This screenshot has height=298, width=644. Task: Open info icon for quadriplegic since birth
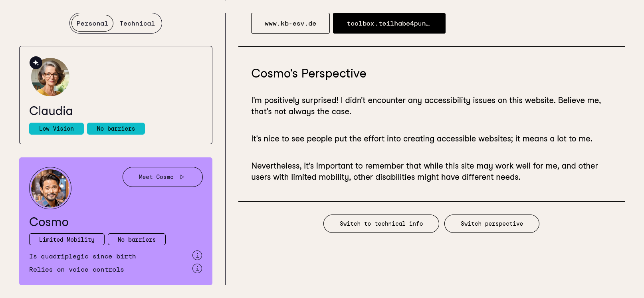(x=197, y=255)
